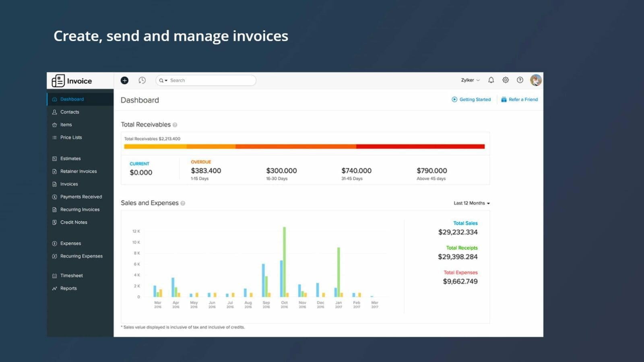This screenshot has height=362, width=644.
Task: Open the Last 12 Months dropdown
Action: pos(472,203)
